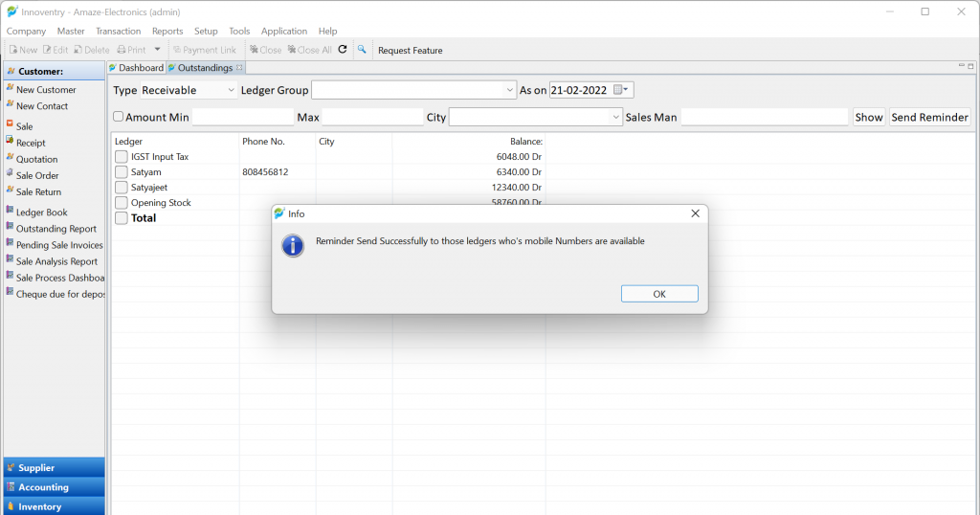Open the Reports menu
Image resolution: width=980 pixels, height=515 pixels.
(167, 32)
